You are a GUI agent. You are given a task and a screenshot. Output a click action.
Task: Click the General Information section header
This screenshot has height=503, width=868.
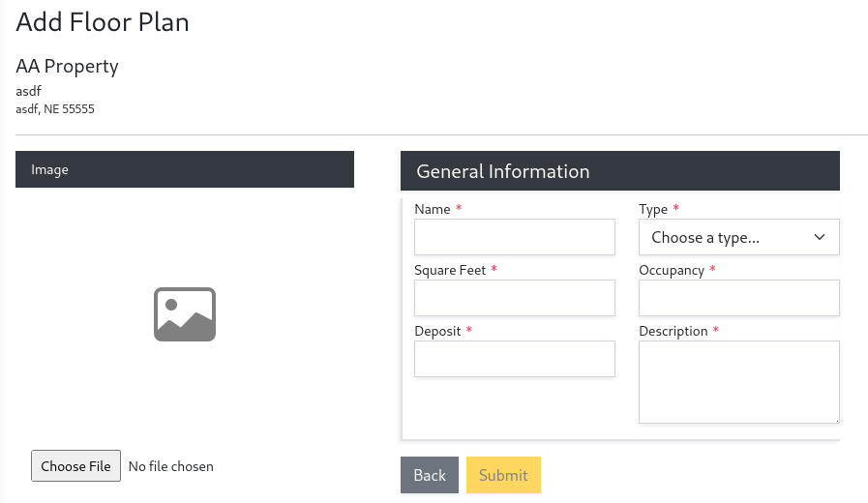(619, 171)
